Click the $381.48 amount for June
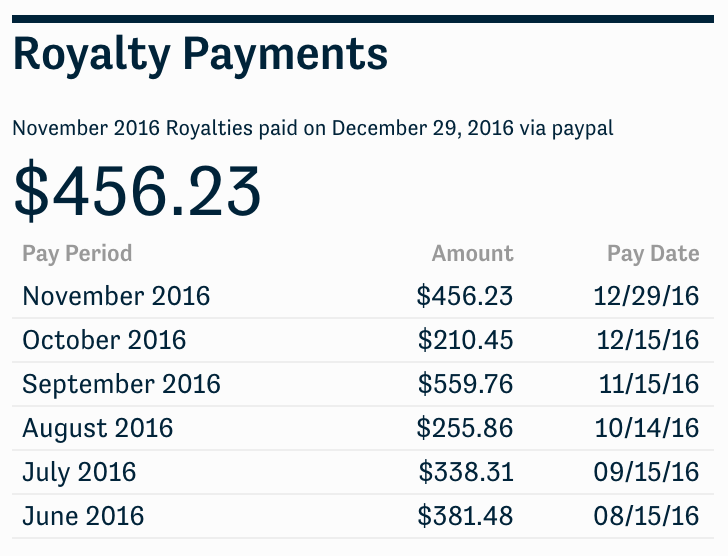728x556 pixels. [x=465, y=516]
